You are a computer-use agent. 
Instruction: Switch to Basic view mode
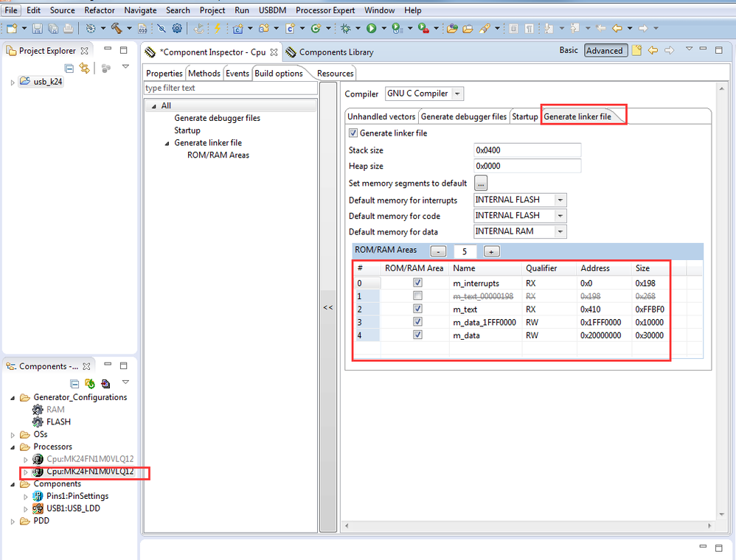(x=569, y=50)
